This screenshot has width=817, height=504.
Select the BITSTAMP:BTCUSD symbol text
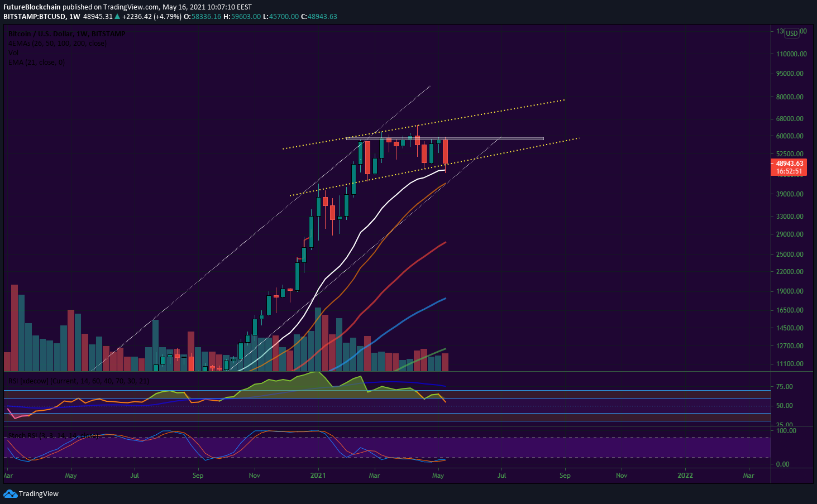coord(35,17)
